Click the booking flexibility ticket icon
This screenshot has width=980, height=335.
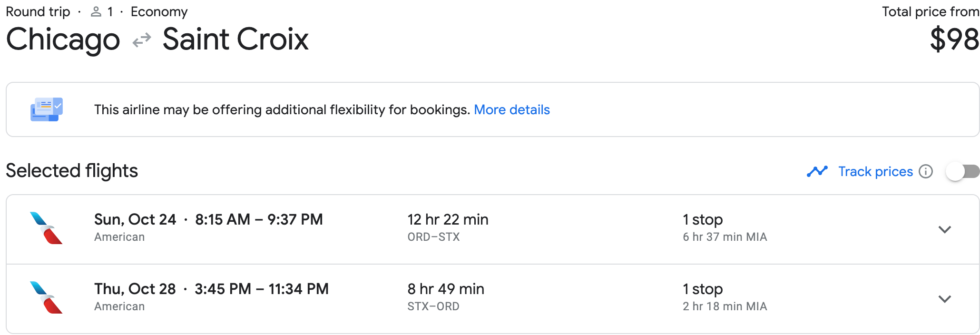tap(47, 109)
